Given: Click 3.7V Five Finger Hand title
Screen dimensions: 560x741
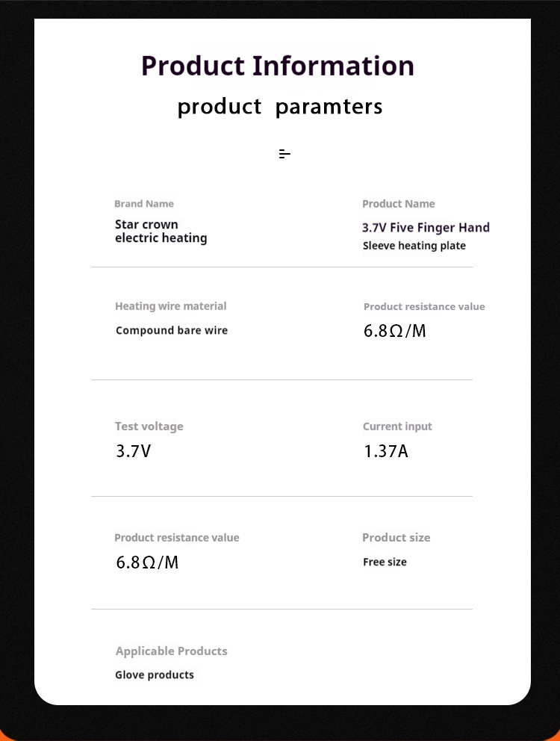Looking at the screenshot, I should pyautogui.click(x=426, y=228).
